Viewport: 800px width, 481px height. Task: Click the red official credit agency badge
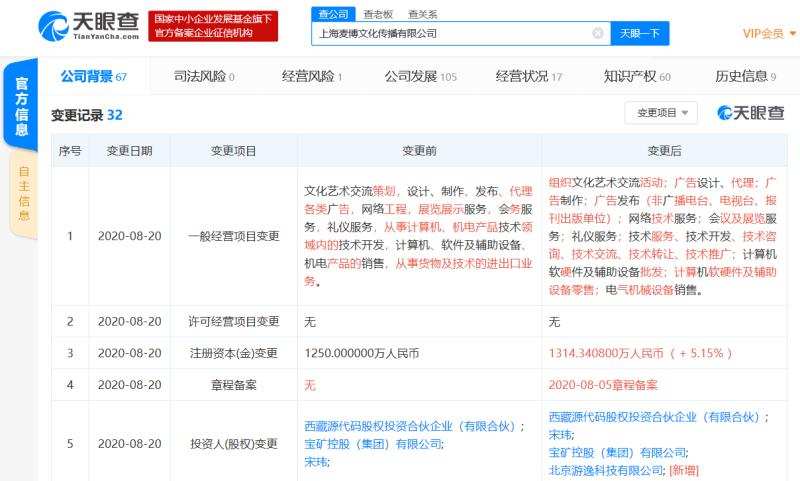pyautogui.click(x=213, y=26)
